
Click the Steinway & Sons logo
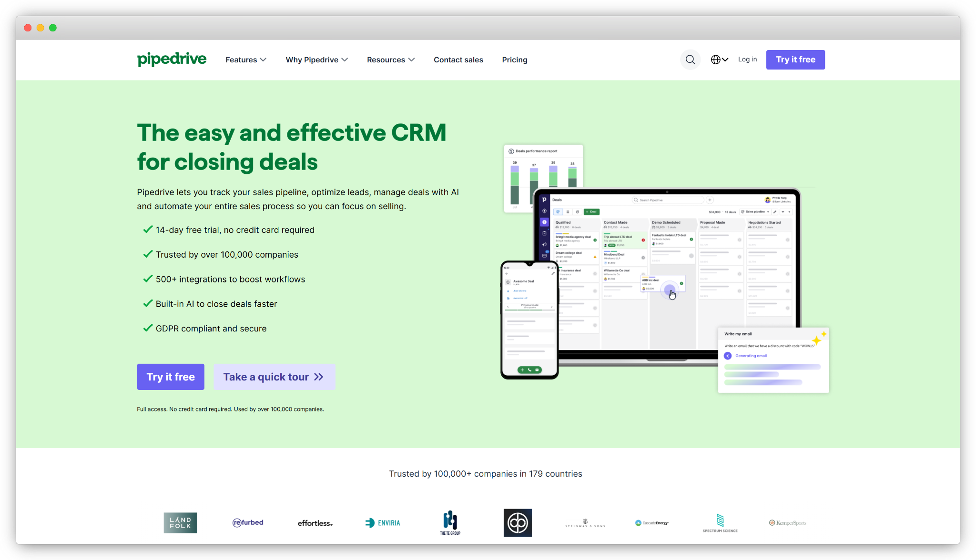pos(585,523)
